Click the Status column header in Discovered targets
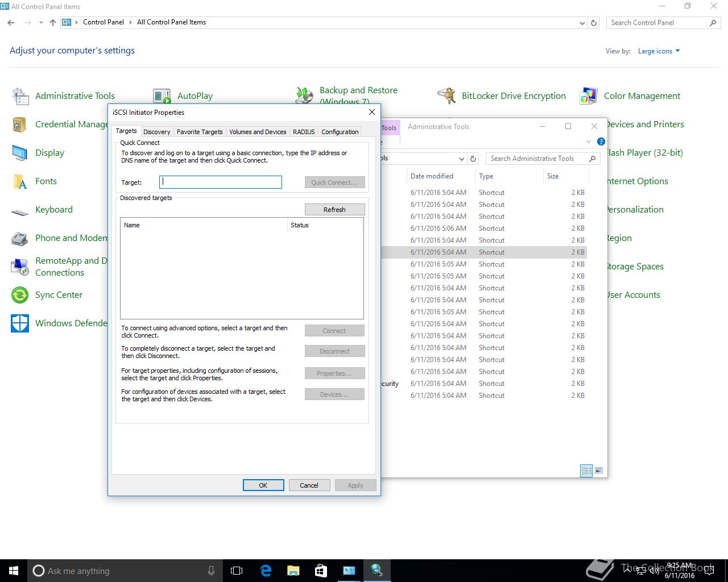Screen dimensions: 728x582 click(325, 225)
